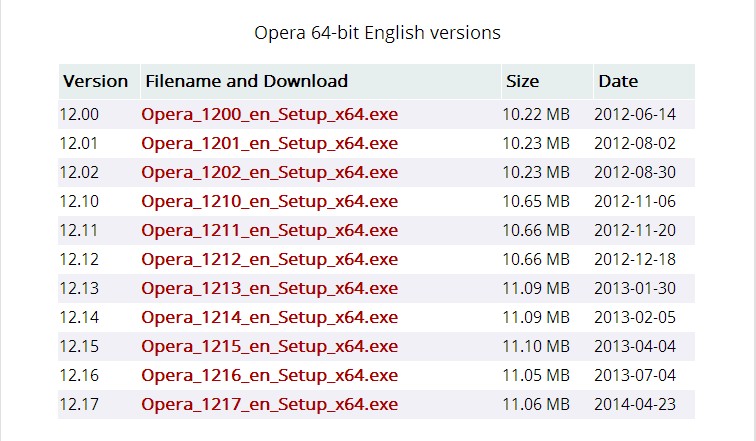The height and width of the screenshot is (441, 756).
Task: Get the Opera_1211_en_Setup_x64.exe installer
Action: (x=269, y=230)
